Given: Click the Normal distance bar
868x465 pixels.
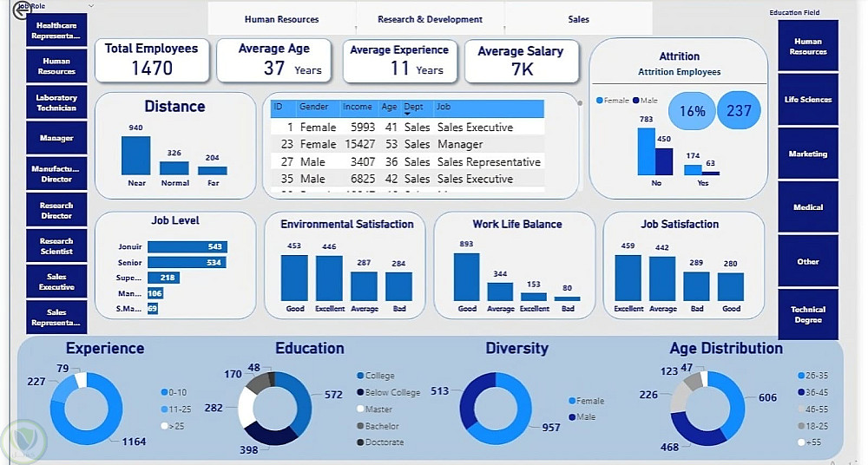Looking at the screenshot, I should [x=174, y=168].
